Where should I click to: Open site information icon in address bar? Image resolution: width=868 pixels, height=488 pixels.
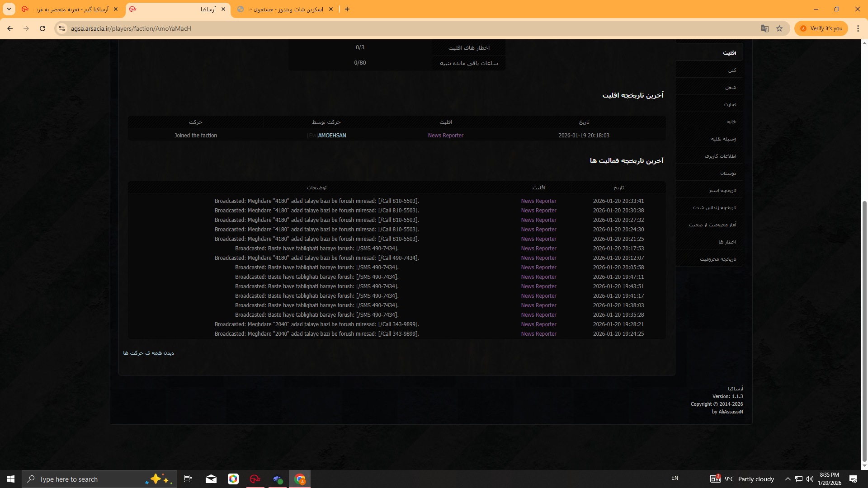click(62, 28)
